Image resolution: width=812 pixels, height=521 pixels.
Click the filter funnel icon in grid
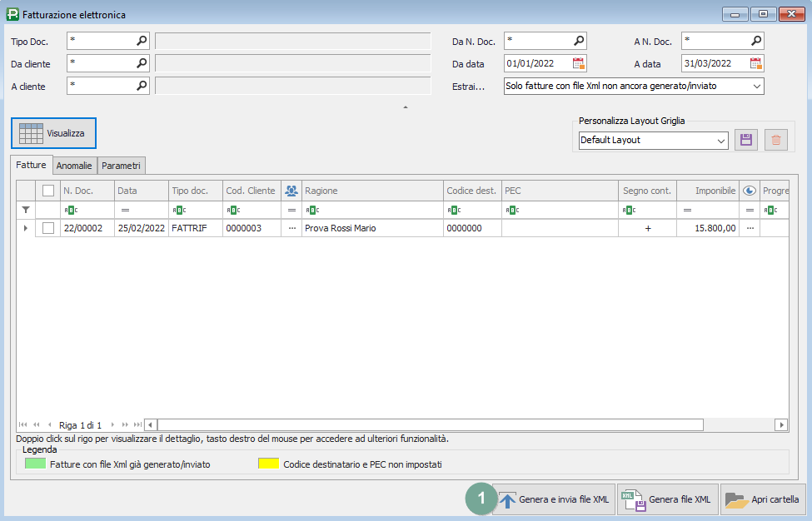pos(26,210)
